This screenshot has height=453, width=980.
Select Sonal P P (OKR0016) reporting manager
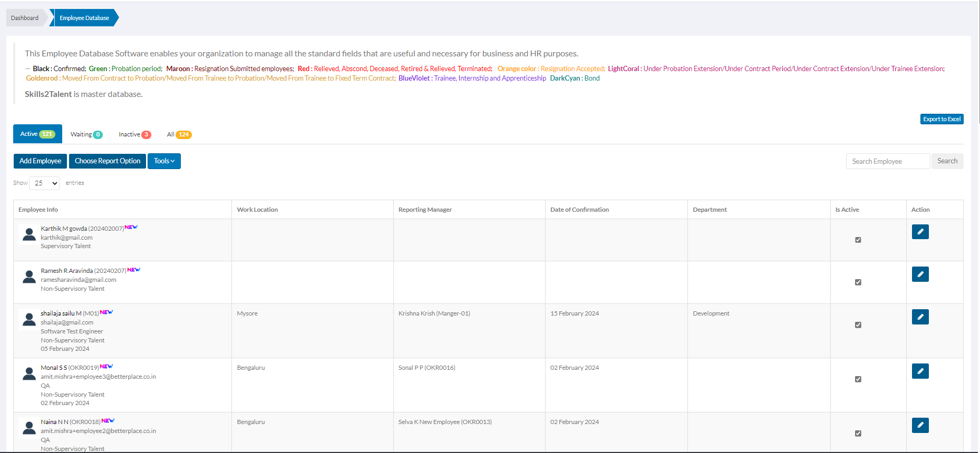[427, 368]
